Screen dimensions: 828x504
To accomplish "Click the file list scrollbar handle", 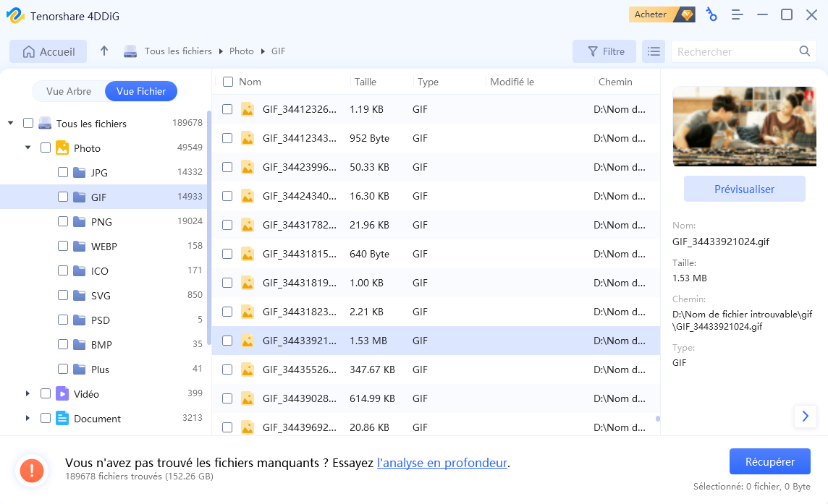I will [x=657, y=419].
